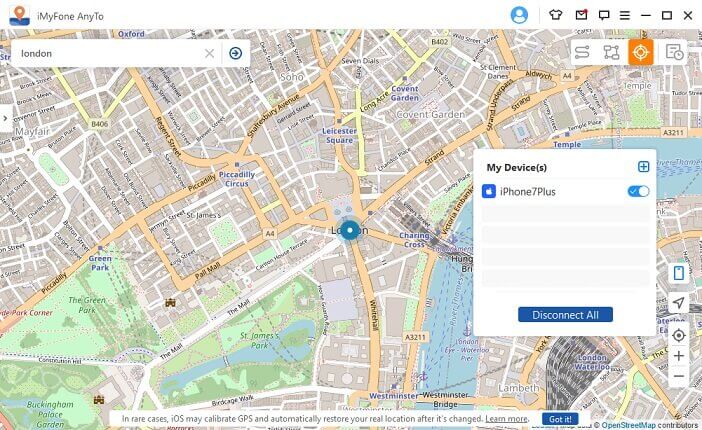702x430 pixels.
Task: Open the historical records icon
Action: [674, 52]
